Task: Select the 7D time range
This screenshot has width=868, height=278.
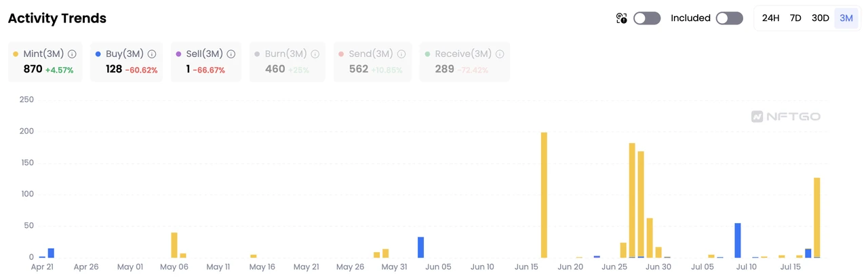Action: pos(795,18)
